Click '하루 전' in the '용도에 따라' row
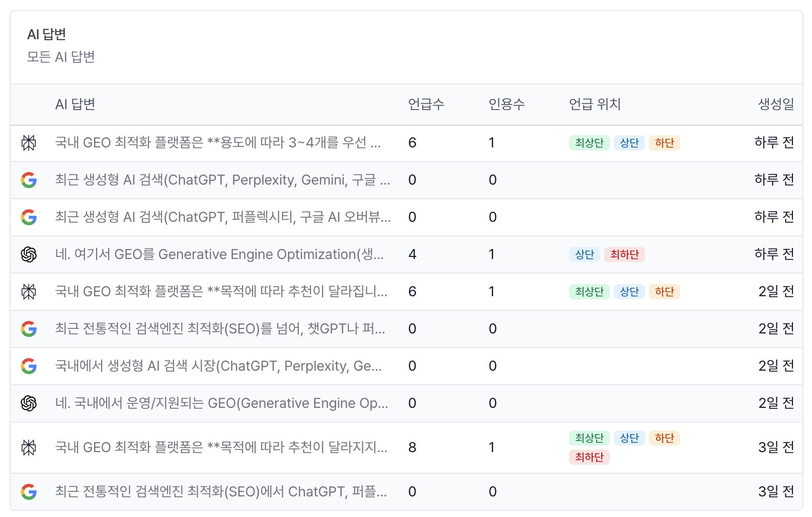Screen dimensions: 812x517 pos(774,143)
